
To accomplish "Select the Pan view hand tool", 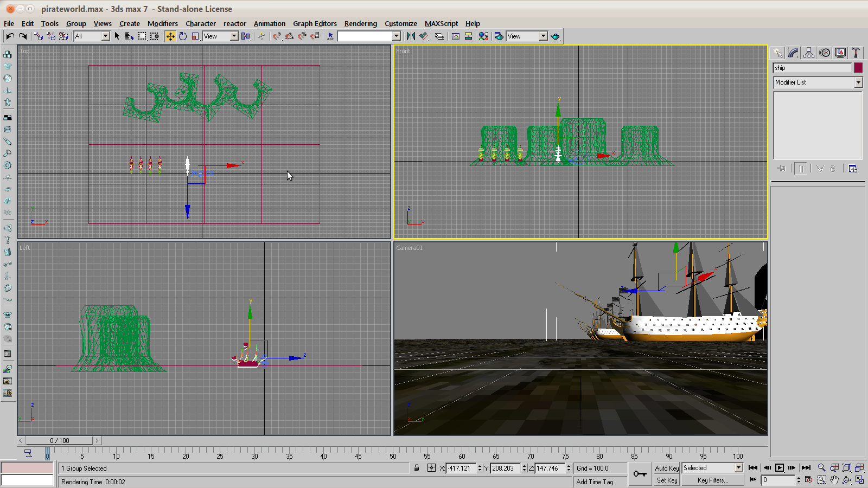I will coord(834,480).
